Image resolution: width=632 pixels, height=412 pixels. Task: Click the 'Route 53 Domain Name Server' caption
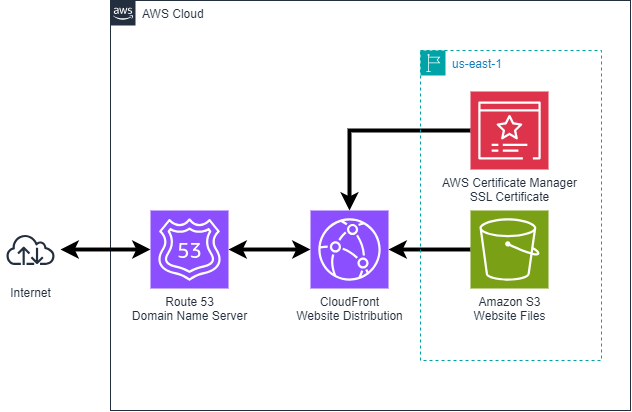[189, 309]
